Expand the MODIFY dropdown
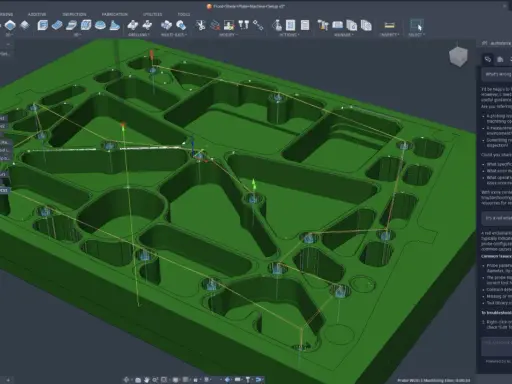This screenshot has width=512, height=384. pos(228,35)
